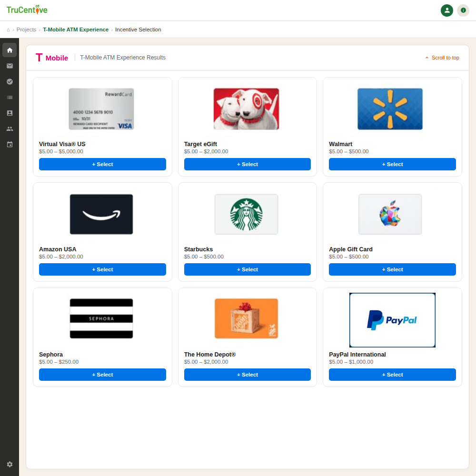This screenshot has width=476, height=476.
Task: Select the Starbucks gift card
Action: click(x=248, y=269)
